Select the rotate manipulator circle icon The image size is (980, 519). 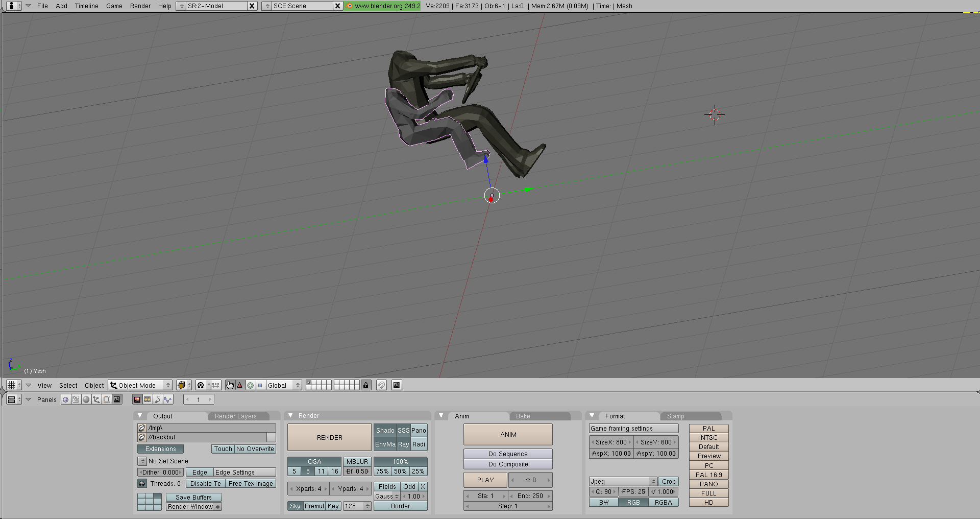click(x=250, y=385)
